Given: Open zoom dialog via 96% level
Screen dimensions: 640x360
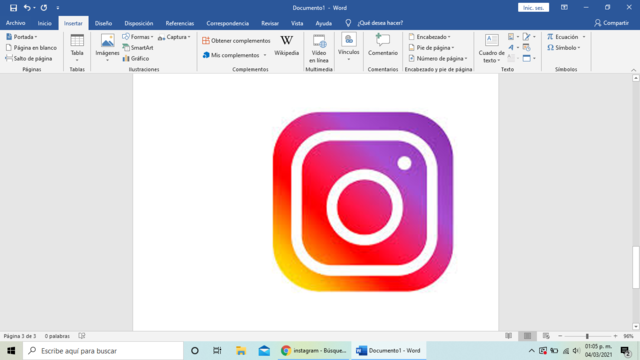Looking at the screenshot, I should pyautogui.click(x=628, y=336).
